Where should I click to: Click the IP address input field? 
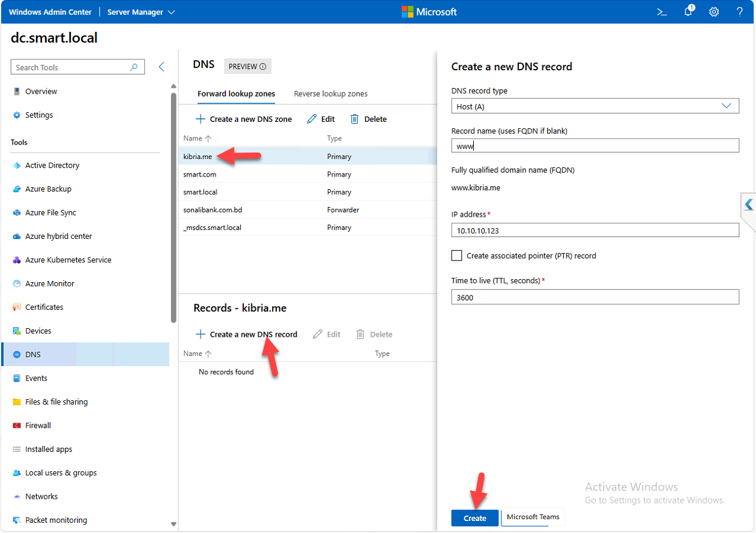[x=595, y=230]
